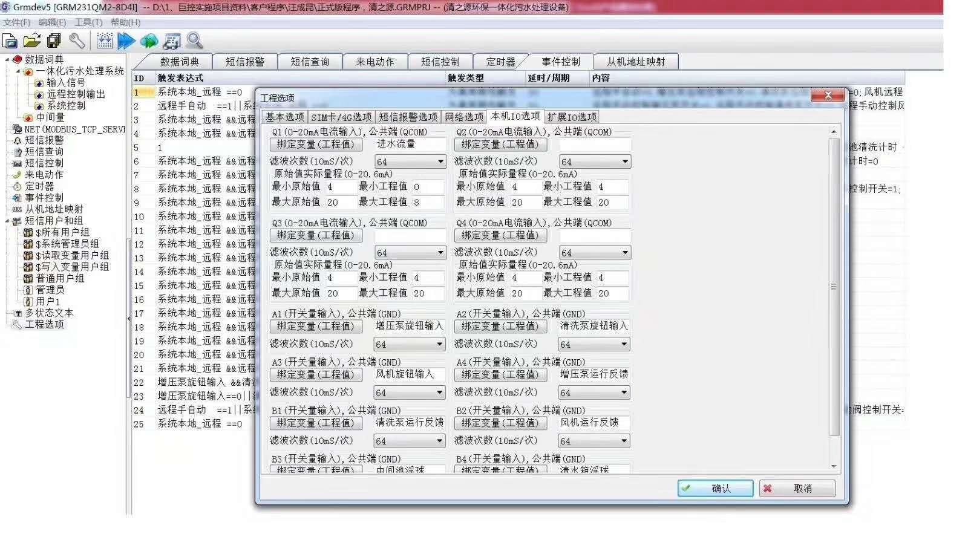Click the wrench icon beside 工程选项

17,325
